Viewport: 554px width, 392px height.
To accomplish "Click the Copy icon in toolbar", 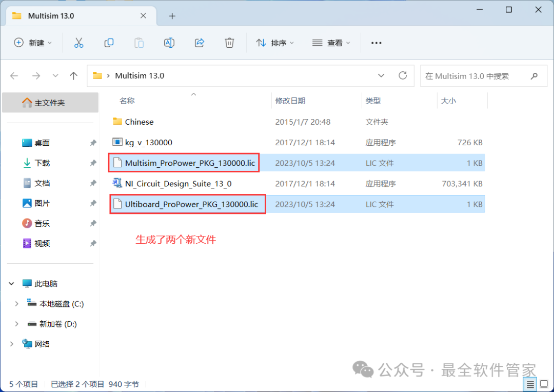I will [109, 43].
